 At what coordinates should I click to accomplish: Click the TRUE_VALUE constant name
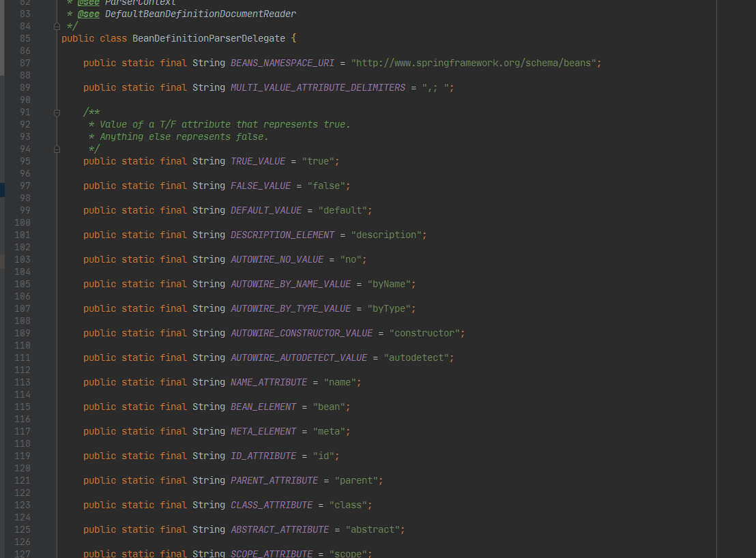[258, 162]
